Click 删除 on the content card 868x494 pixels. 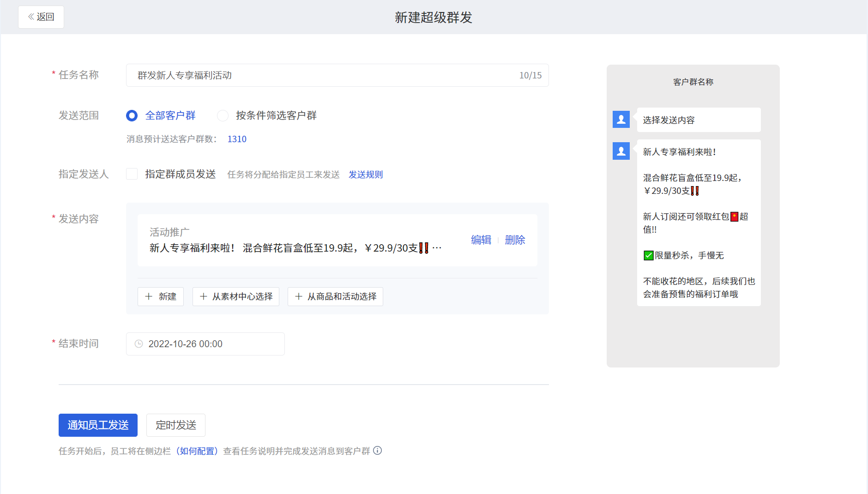click(x=515, y=240)
